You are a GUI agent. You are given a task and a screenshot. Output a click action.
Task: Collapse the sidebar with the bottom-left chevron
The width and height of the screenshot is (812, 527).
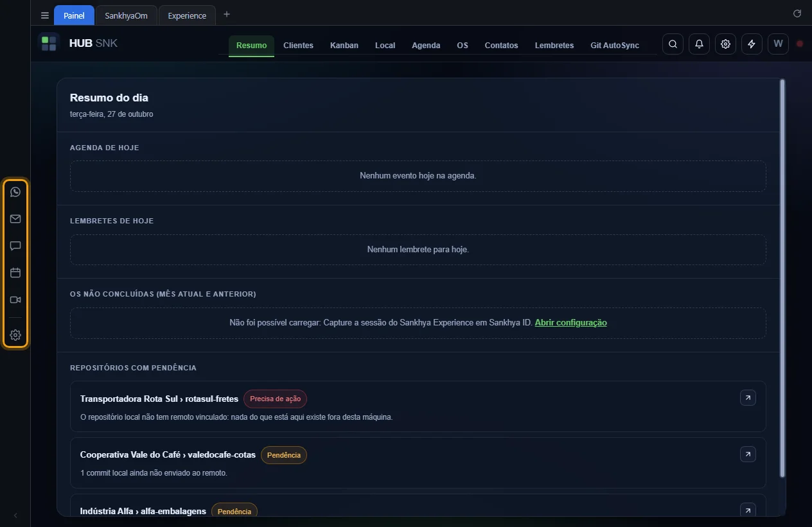pos(15,515)
